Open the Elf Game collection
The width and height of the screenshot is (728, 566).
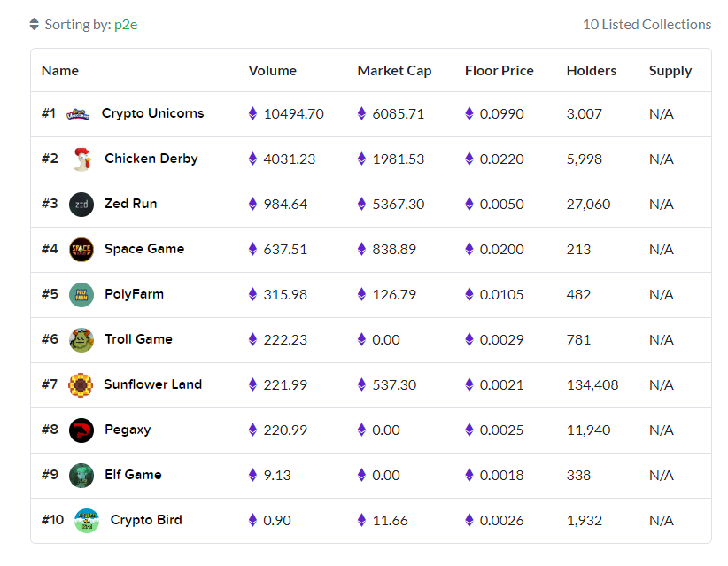coord(133,475)
